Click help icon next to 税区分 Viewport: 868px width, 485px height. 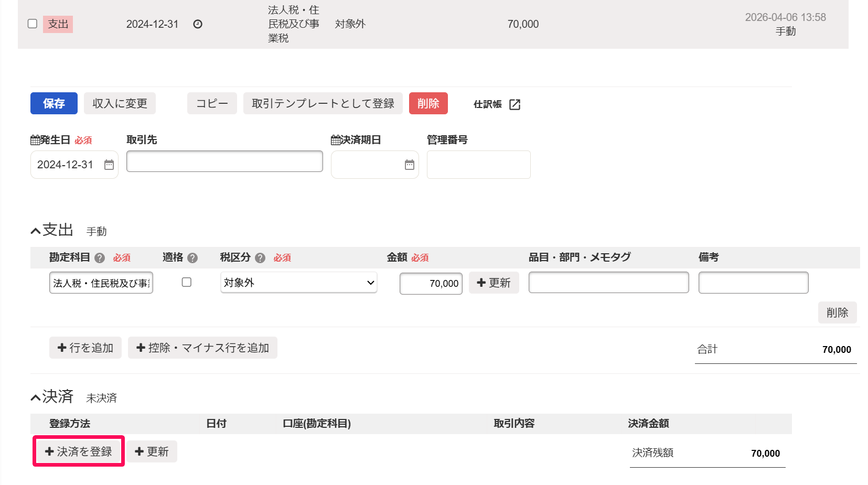pyautogui.click(x=260, y=258)
